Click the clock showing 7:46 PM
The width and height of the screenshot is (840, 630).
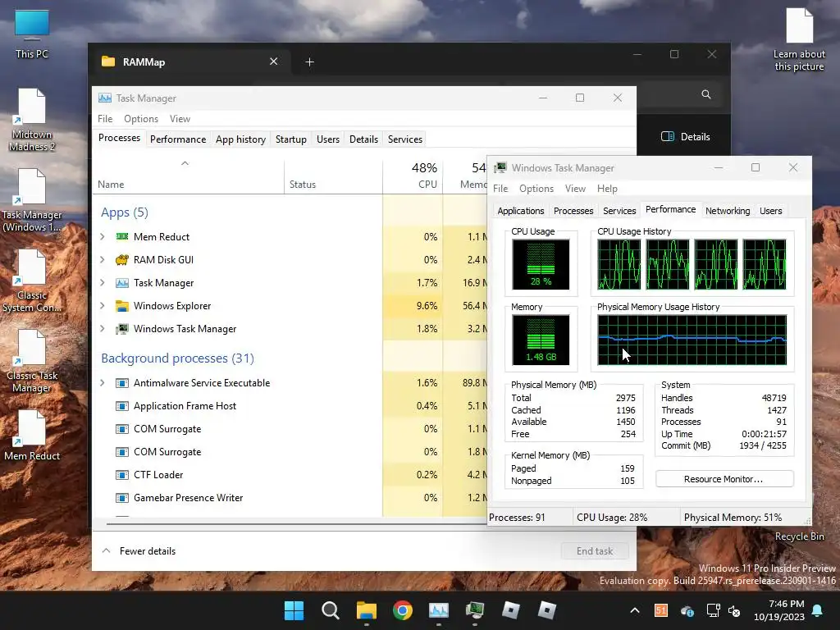click(779, 610)
